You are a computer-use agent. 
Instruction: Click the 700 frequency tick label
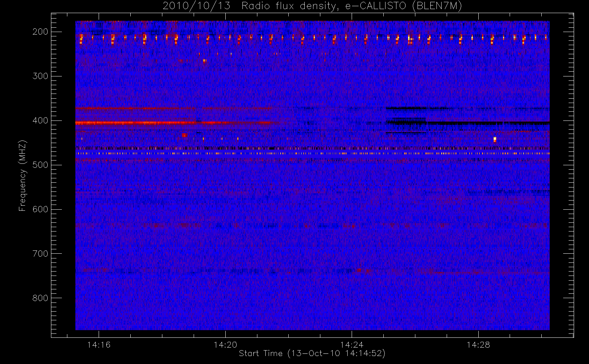40,254
